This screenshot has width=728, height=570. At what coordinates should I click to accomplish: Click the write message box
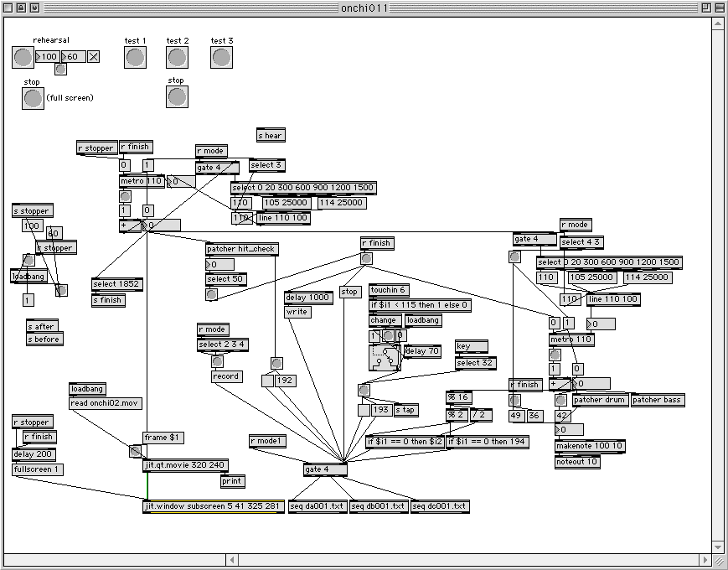297,312
